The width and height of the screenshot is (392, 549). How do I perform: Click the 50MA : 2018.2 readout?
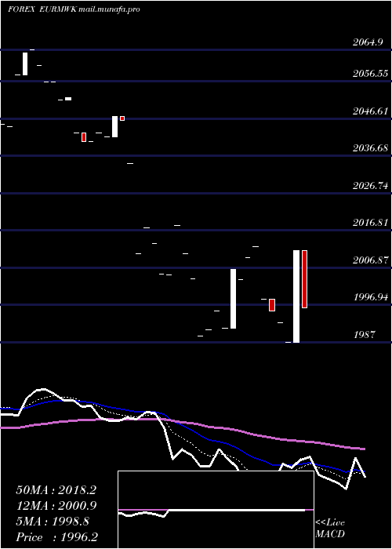coord(56,490)
